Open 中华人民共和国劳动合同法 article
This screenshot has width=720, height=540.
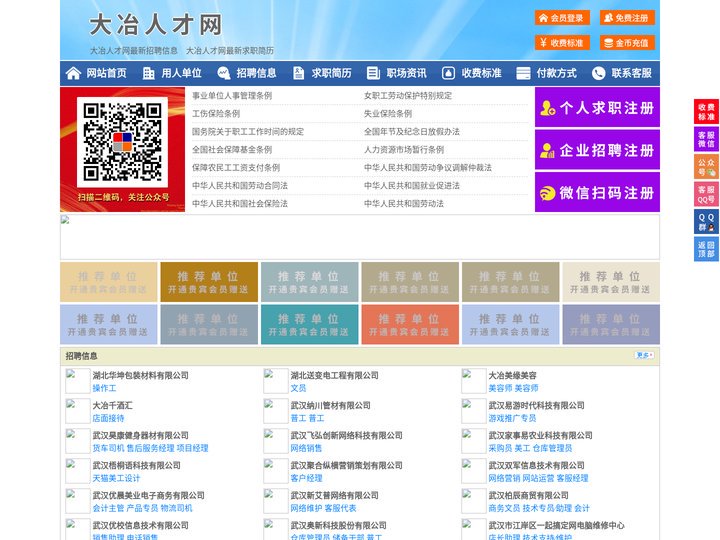pos(240,186)
